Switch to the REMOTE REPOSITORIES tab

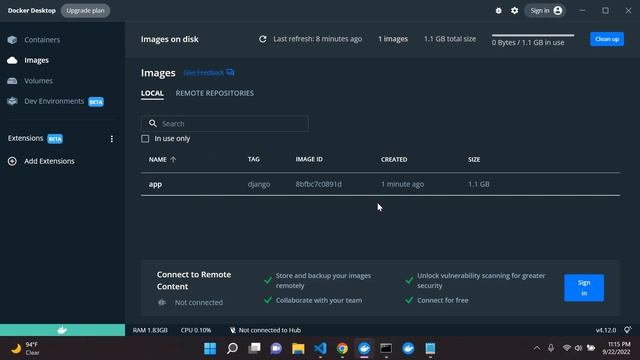215,93
